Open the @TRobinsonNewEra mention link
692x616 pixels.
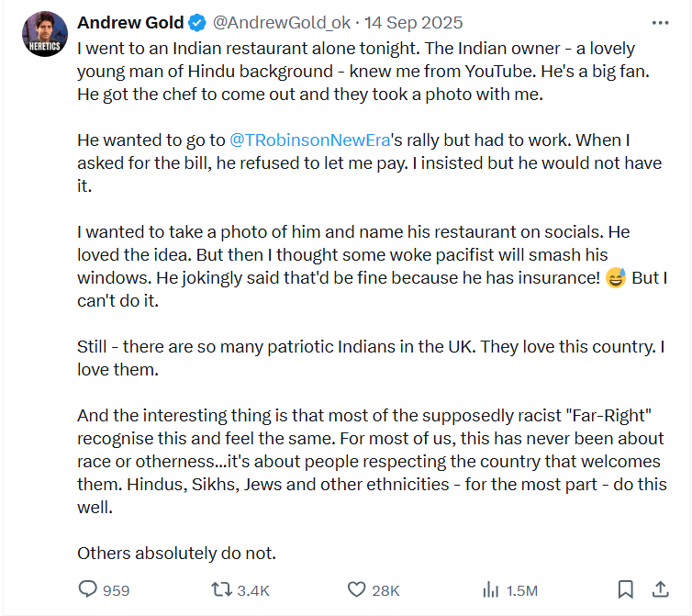310,140
